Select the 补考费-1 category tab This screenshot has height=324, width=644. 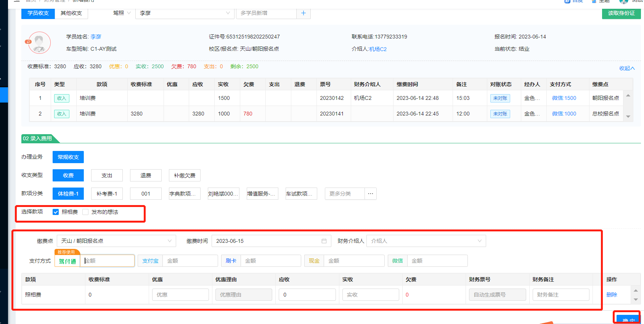(x=107, y=194)
